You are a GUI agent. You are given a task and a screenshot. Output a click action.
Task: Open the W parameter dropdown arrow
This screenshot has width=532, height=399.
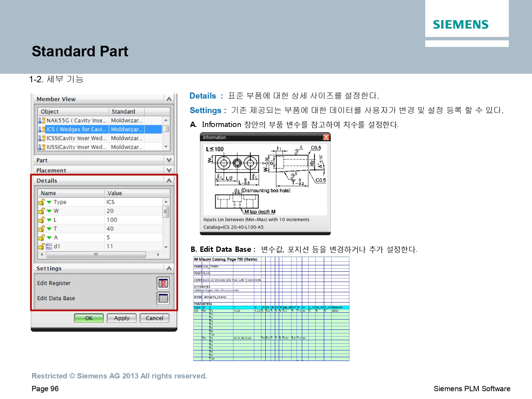pos(49,211)
